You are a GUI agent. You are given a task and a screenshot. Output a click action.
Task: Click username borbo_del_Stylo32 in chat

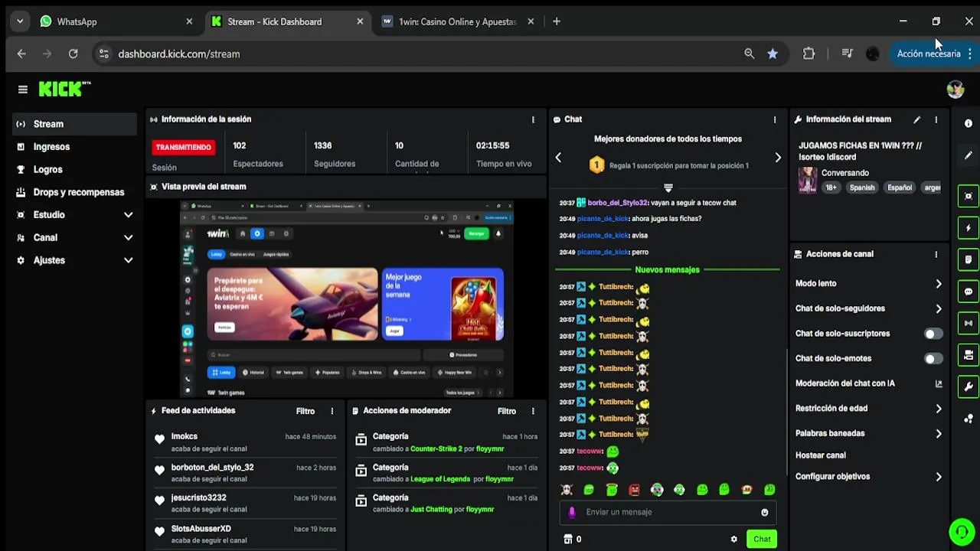pos(617,203)
